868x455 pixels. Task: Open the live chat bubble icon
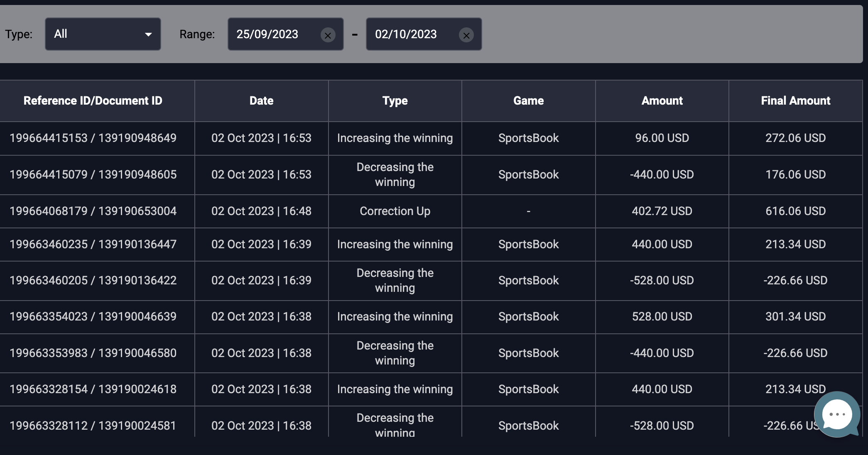click(836, 414)
